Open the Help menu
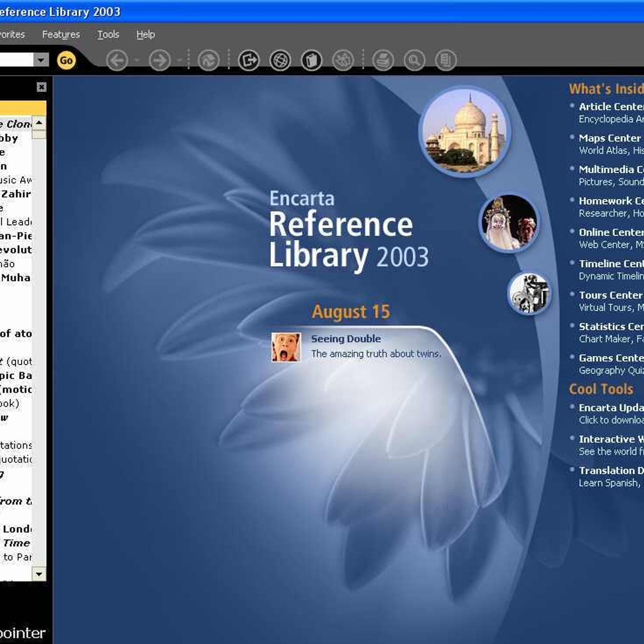The height and width of the screenshot is (644, 644). (145, 35)
